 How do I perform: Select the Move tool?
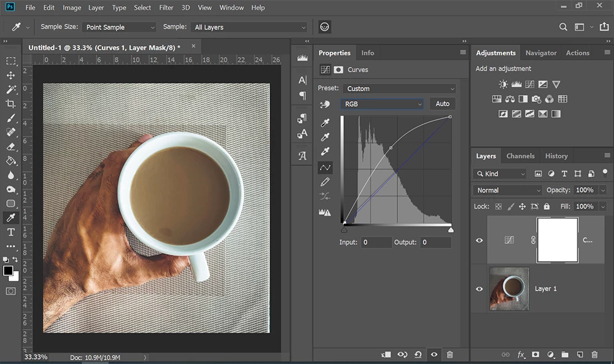11,75
